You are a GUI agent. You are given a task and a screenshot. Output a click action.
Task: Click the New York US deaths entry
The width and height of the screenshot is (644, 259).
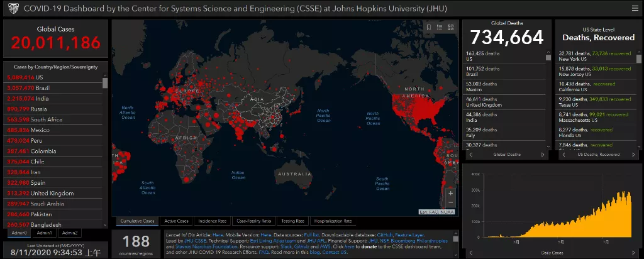click(596, 56)
